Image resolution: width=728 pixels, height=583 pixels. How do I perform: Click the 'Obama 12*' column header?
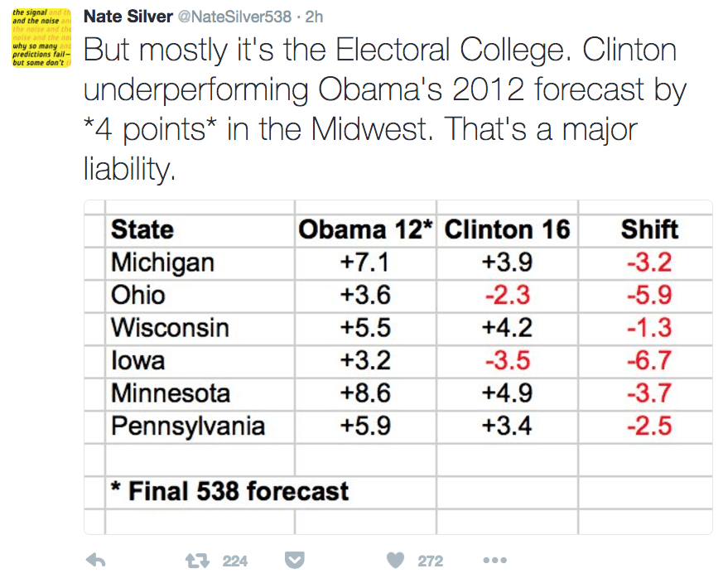pos(365,229)
